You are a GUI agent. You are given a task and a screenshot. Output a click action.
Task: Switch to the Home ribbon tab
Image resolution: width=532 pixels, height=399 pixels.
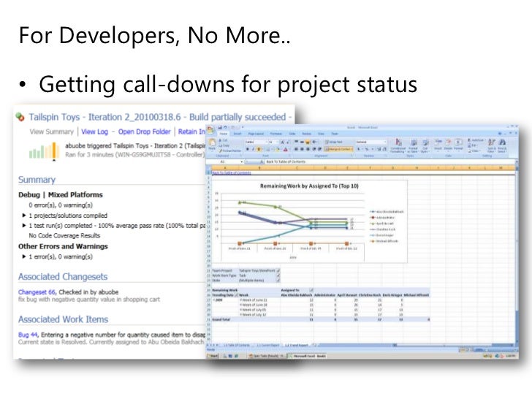pyautogui.click(x=224, y=134)
